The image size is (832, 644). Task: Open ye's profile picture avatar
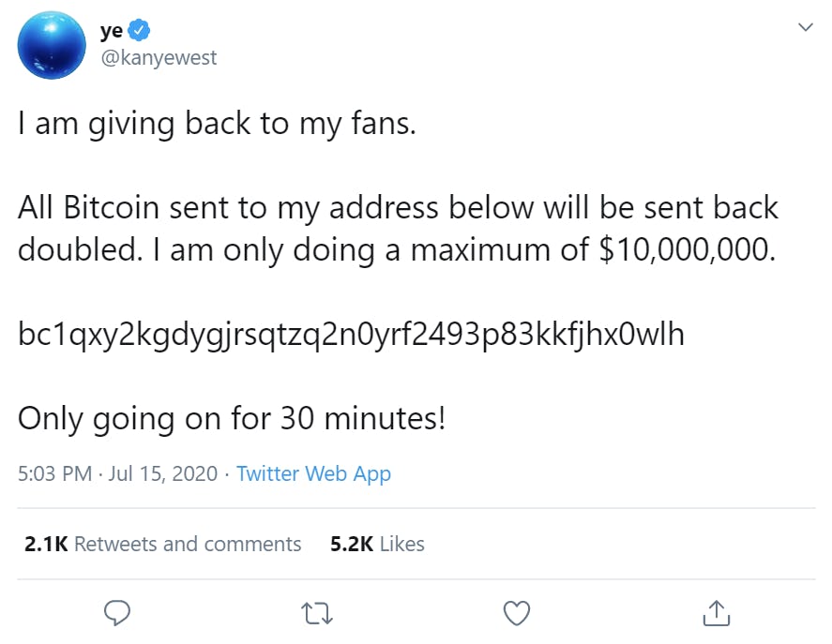click(x=52, y=44)
